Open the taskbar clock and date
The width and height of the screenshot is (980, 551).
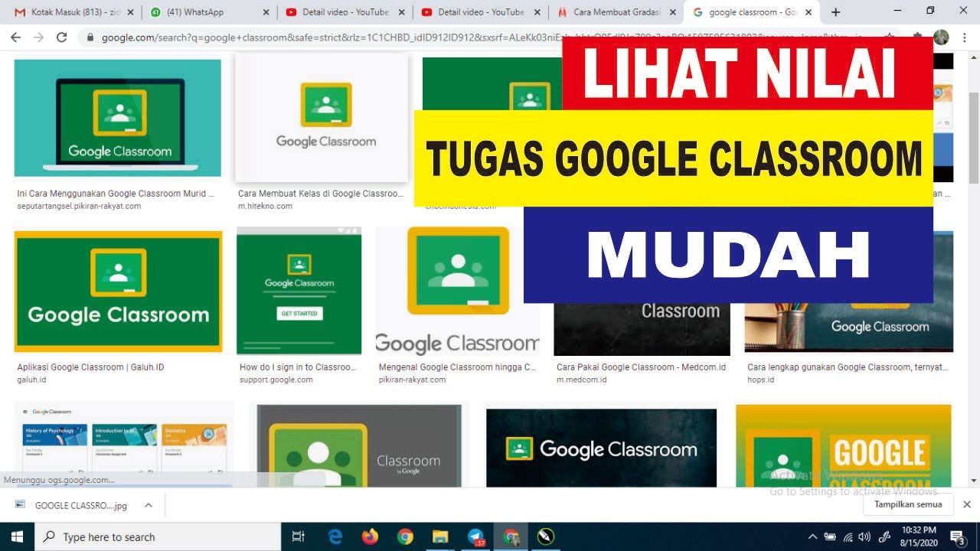click(x=919, y=536)
